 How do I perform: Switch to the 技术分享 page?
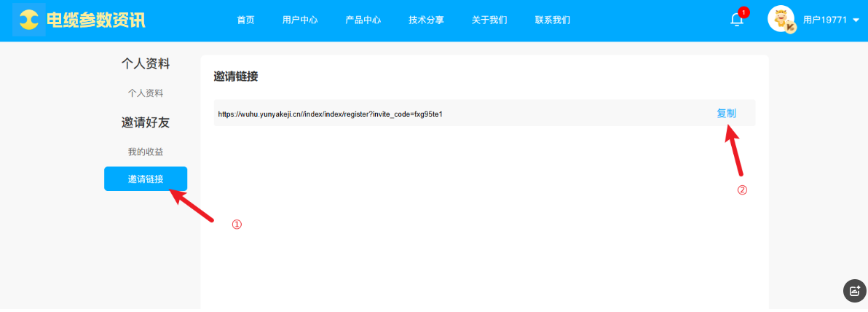(426, 20)
